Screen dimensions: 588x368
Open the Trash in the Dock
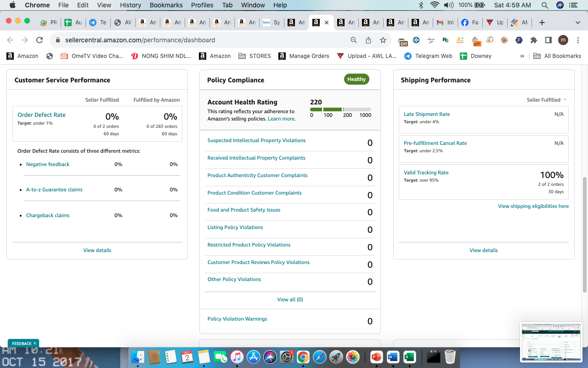(450, 356)
